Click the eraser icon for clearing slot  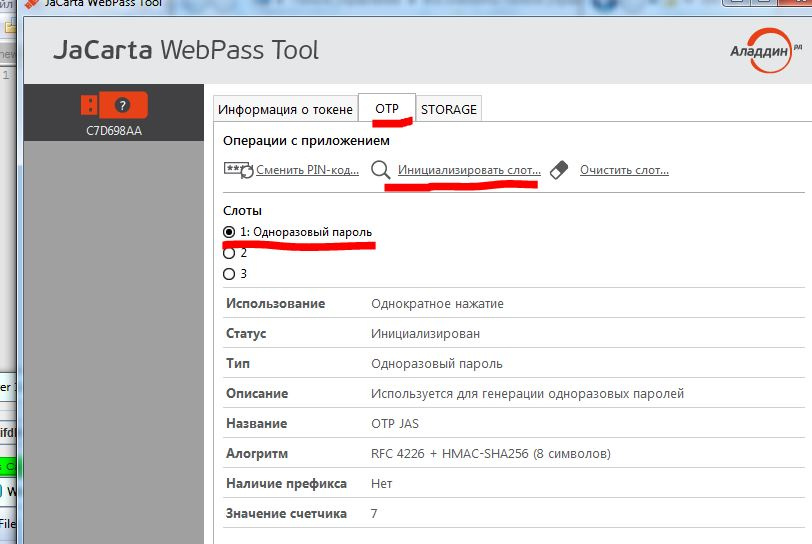(x=559, y=169)
